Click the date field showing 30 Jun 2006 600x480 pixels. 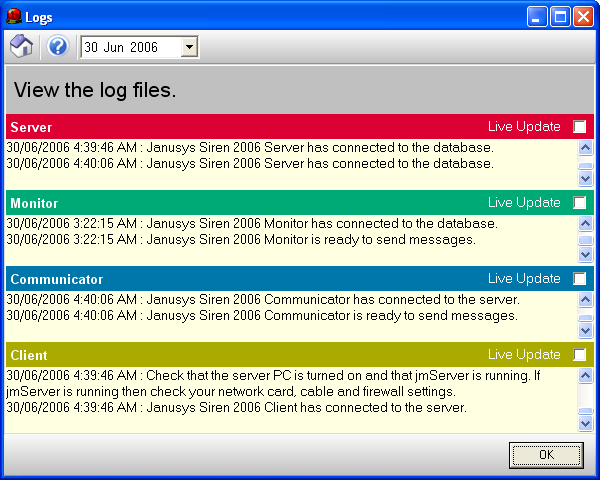coord(132,47)
